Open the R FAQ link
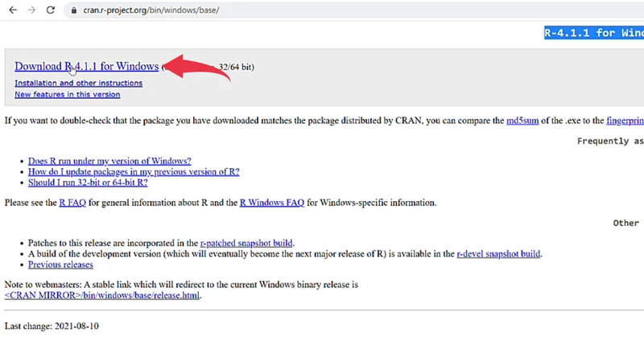The width and height of the screenshot is (644, 362). pos(72,203)
